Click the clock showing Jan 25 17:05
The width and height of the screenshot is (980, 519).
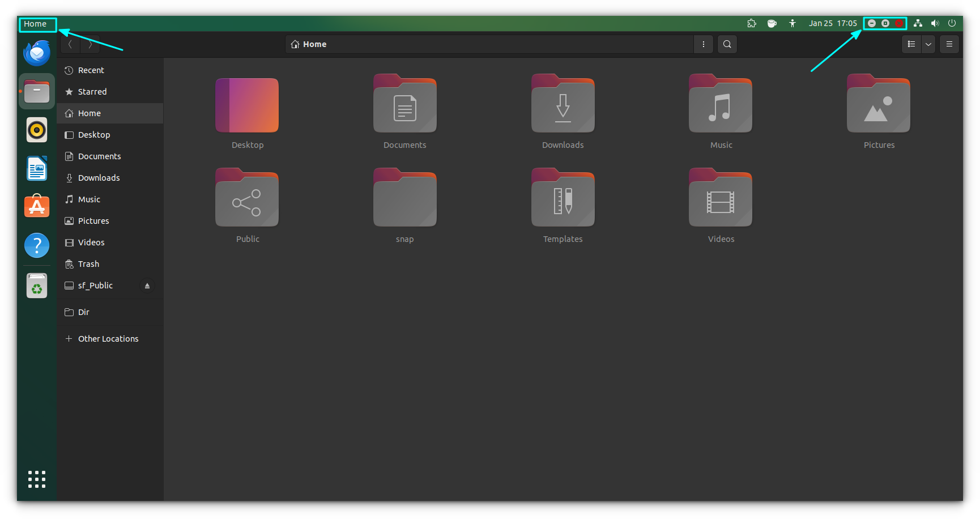pyautogui.click(x=833, y=23)
